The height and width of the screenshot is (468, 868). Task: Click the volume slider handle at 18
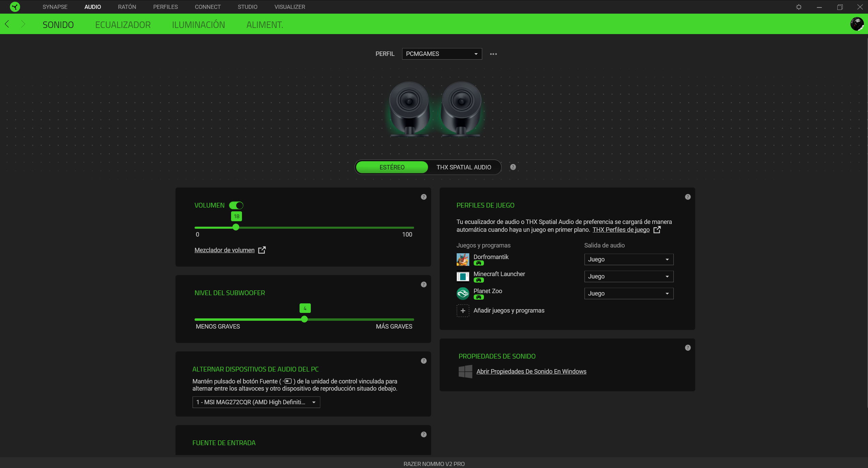point(236,227)
